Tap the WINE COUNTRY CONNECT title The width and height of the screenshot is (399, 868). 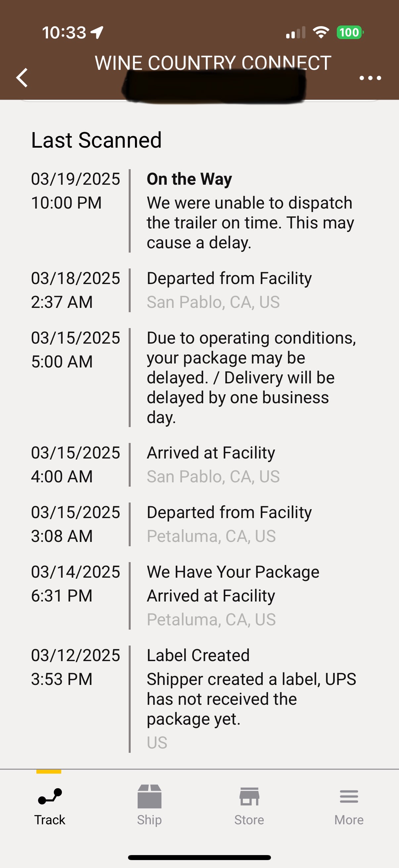point(213,63)
